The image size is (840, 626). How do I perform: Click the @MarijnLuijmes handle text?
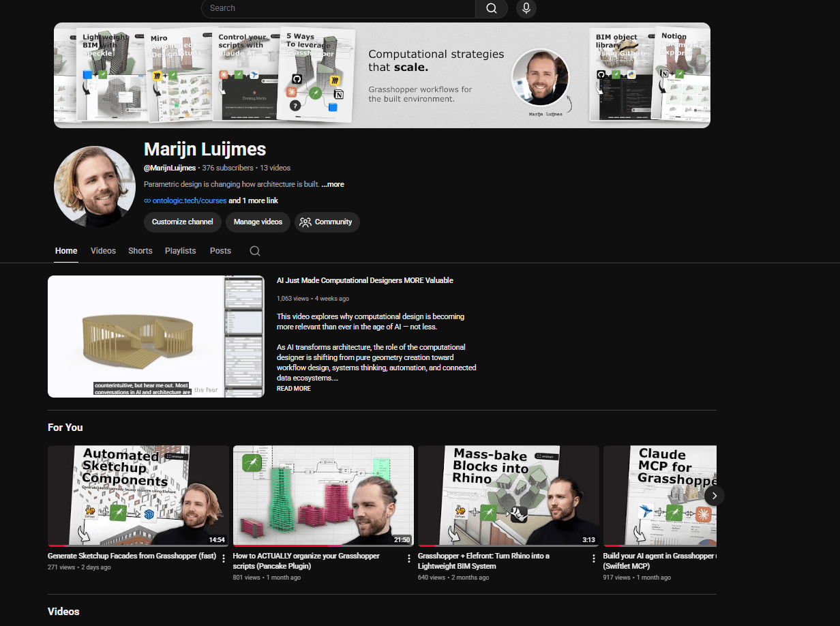click(x=170, y=168)
